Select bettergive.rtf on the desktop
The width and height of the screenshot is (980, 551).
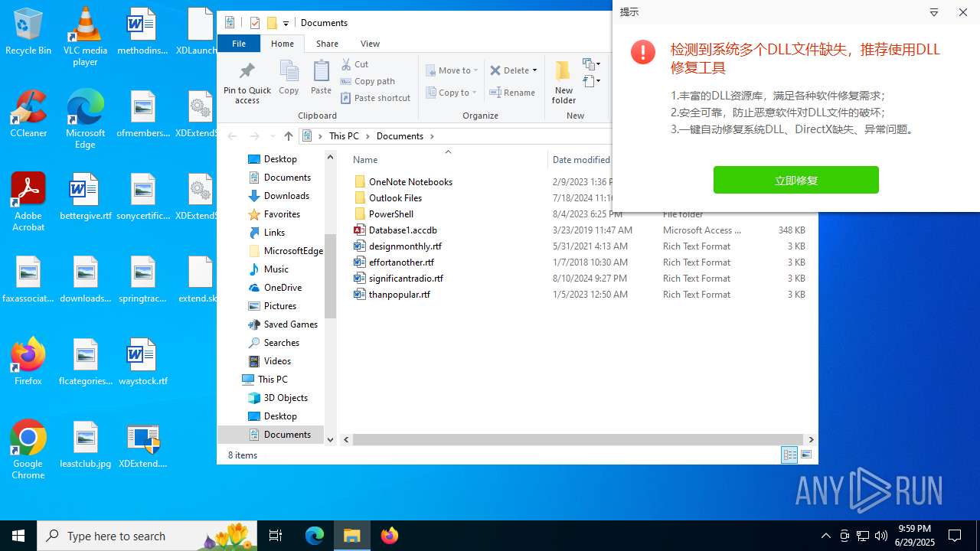point(85,197)
